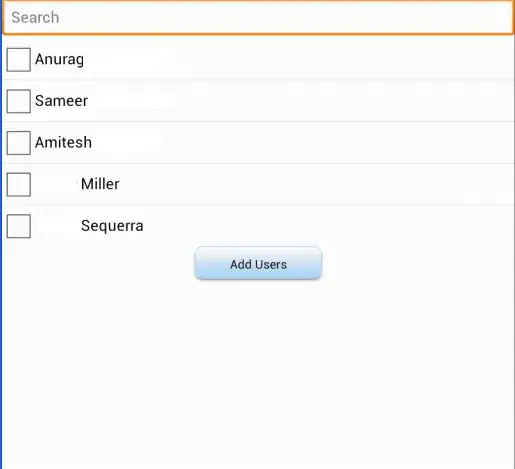Viewport: 515px width, 469px height.
Task: Click the grey Search placeholder text
Action: pyautogui.click(x=35, y=17)
